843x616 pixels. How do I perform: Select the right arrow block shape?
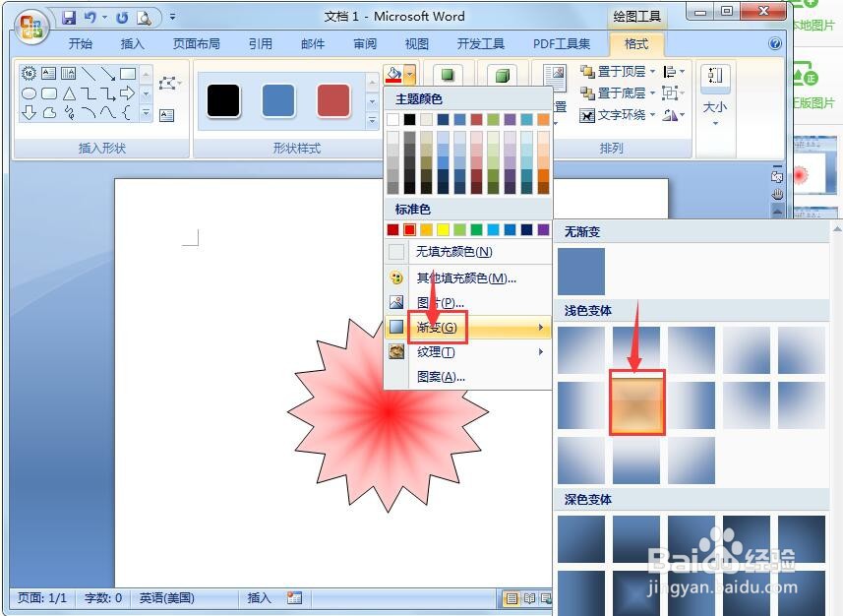click(128, 93)
